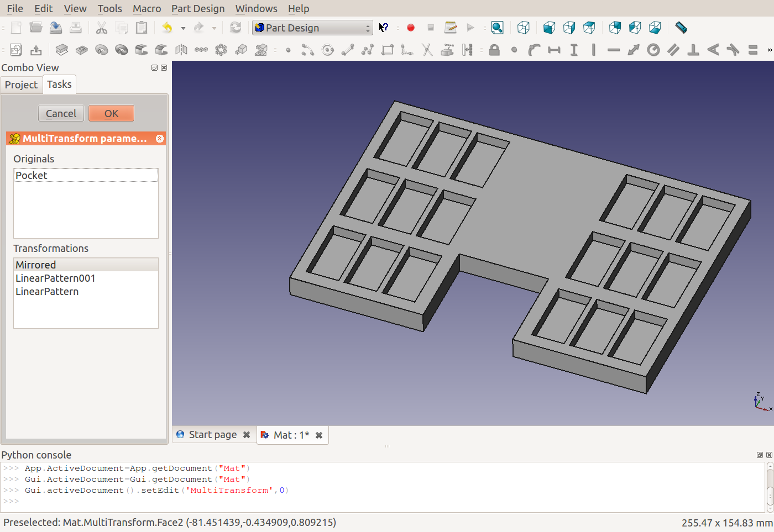Image resolution: width=774 pixels, height=532 pixels.
Task: Open the Part Design workbench selector
Action: click(x=312, y=28)
